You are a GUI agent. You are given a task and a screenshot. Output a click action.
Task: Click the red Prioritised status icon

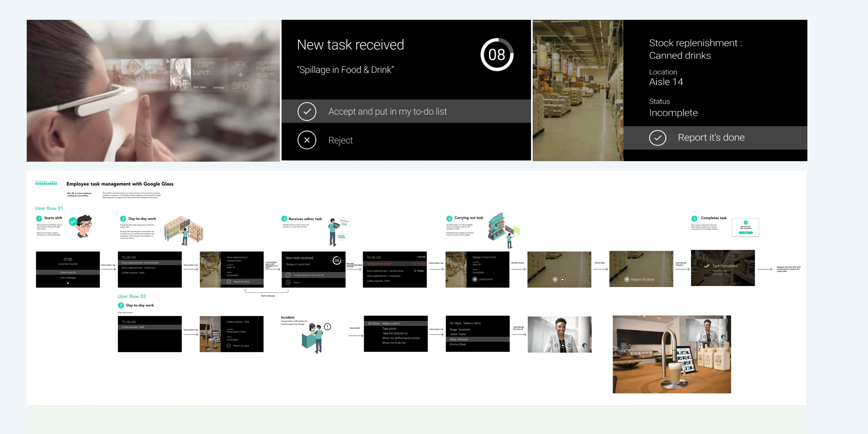(x=415, y=264)
